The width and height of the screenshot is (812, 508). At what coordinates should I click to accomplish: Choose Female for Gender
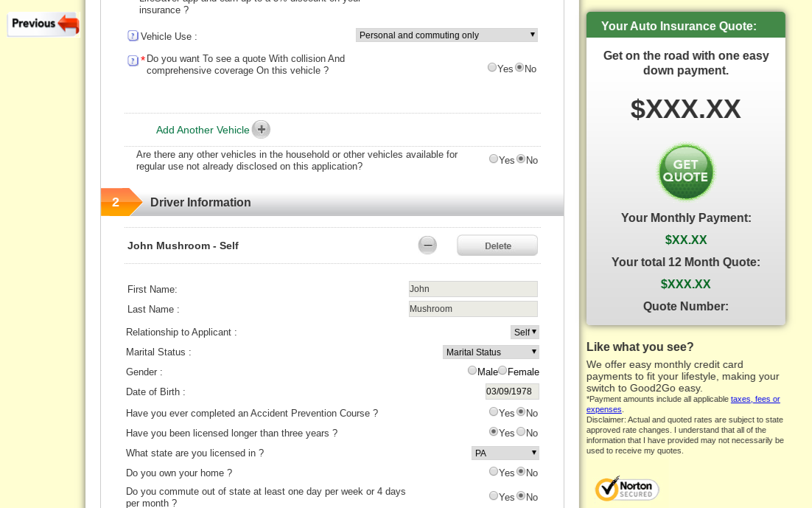[x=503, y=371]
